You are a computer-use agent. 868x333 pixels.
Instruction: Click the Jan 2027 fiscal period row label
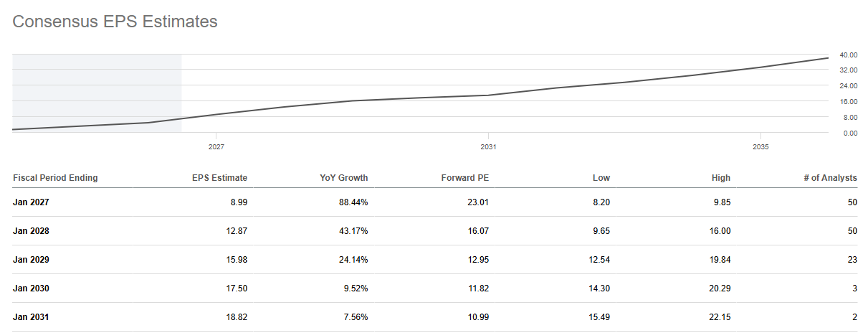pos(31,202)
